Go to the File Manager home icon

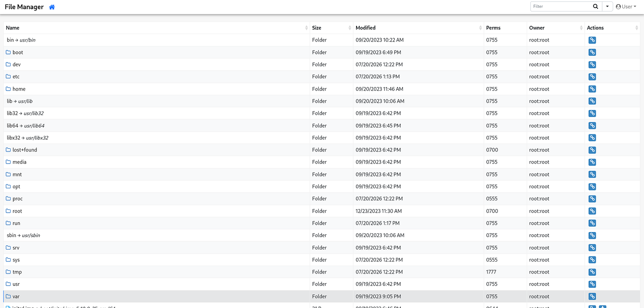point(52,7)
